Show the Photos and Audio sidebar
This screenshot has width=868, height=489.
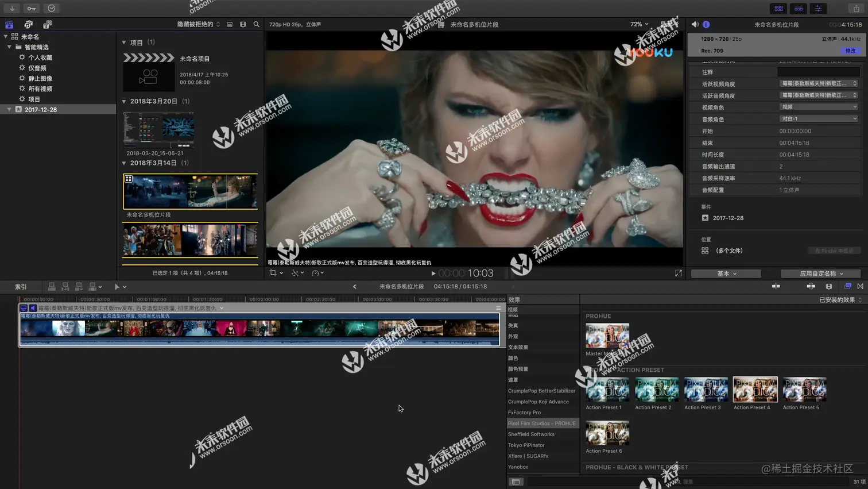pos(28,24)
